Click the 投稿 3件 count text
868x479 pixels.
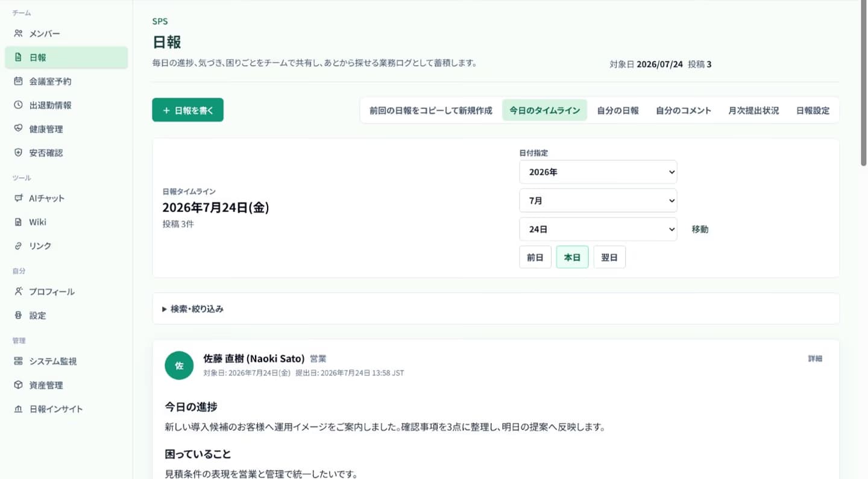click(x=178, y=224)
